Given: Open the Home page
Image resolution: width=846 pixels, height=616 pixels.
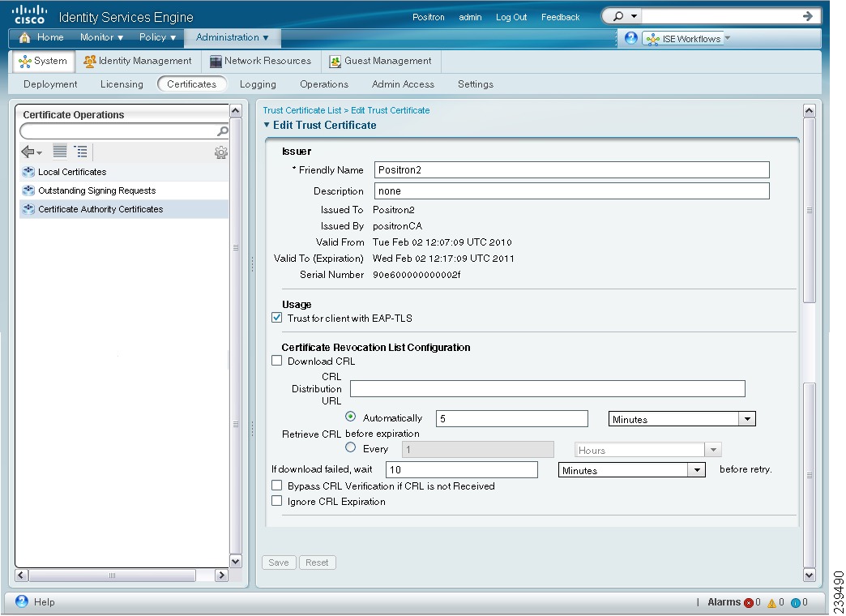Looking at the screenshot, I should [41, 37].
